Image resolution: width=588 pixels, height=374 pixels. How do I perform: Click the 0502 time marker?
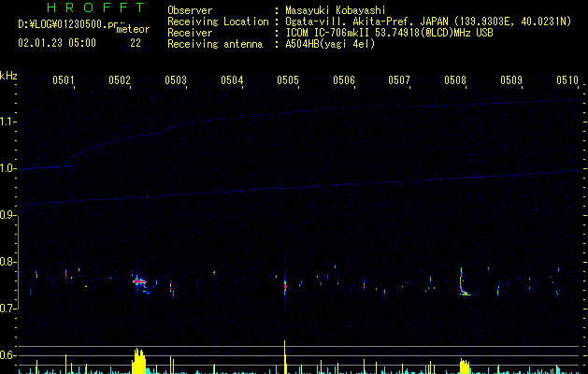(120, 79)
